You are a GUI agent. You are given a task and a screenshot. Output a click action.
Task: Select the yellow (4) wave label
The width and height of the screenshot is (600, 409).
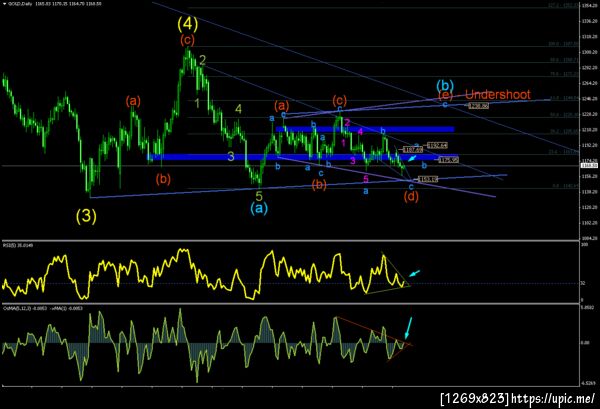(x=188, y=24)
